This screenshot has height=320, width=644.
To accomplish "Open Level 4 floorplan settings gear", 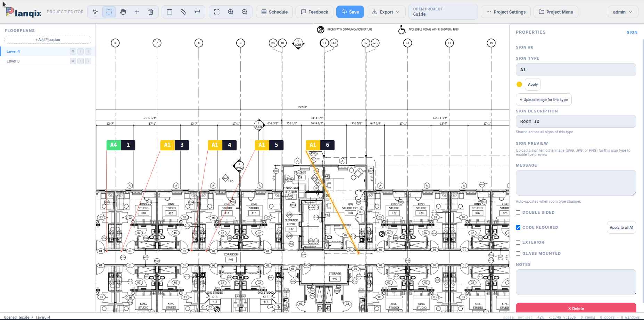I will click(x=73, y=51).
